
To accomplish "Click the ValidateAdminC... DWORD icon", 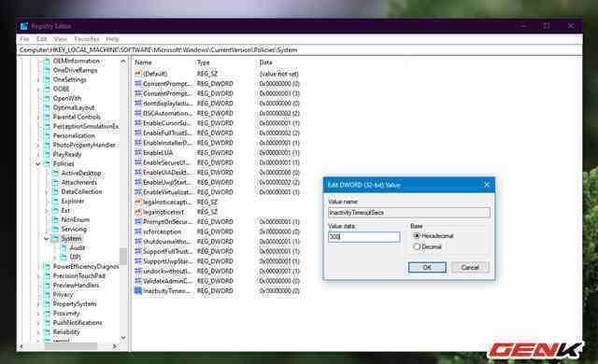I will click(138, 281).
